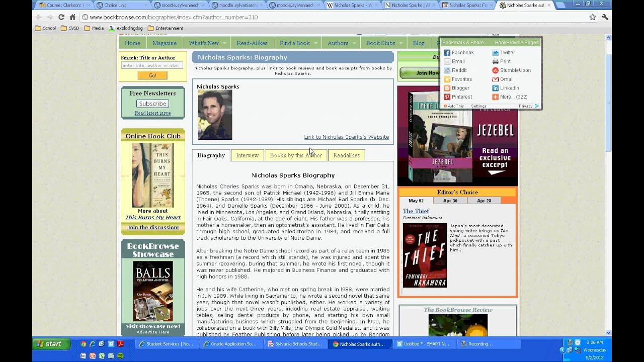The image size is (644, 362).
Task: Click the Email share icon
Action: tap(447, 61)
